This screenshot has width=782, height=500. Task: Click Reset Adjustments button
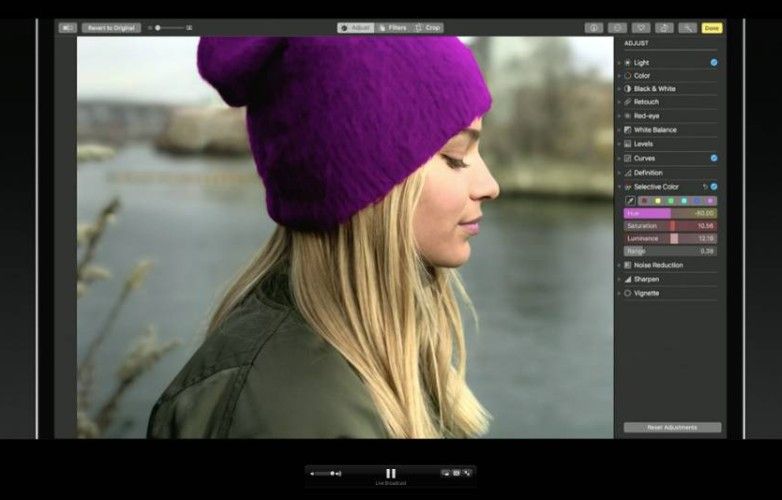672,428
